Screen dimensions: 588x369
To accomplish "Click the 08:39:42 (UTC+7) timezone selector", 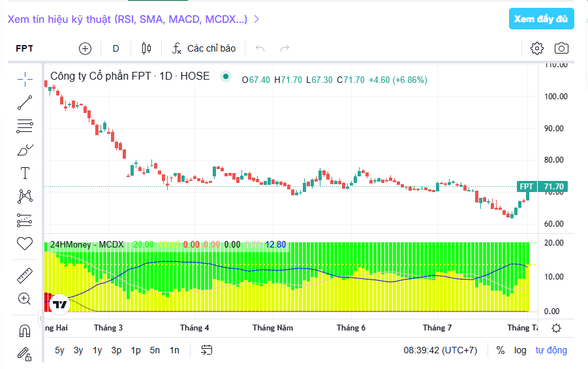I will coord(441,350).
